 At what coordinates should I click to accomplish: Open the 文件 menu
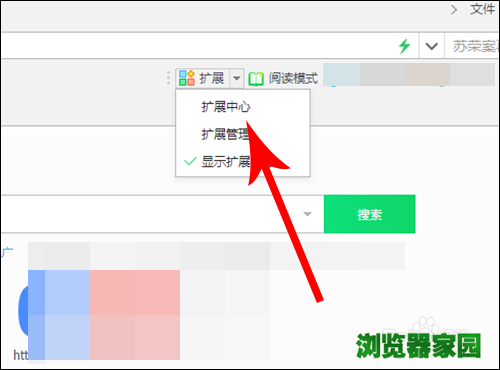[x=482, y=9]
